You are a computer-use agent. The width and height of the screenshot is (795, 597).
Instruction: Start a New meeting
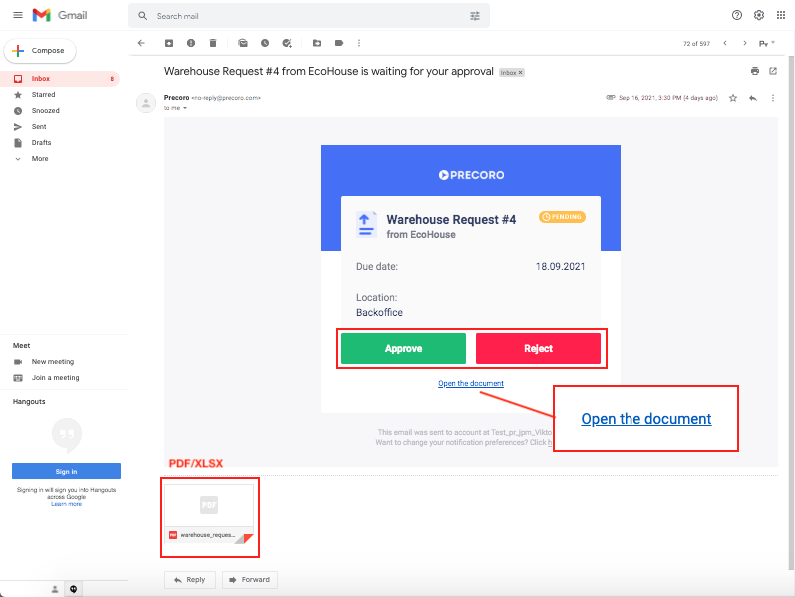[53, 362]
